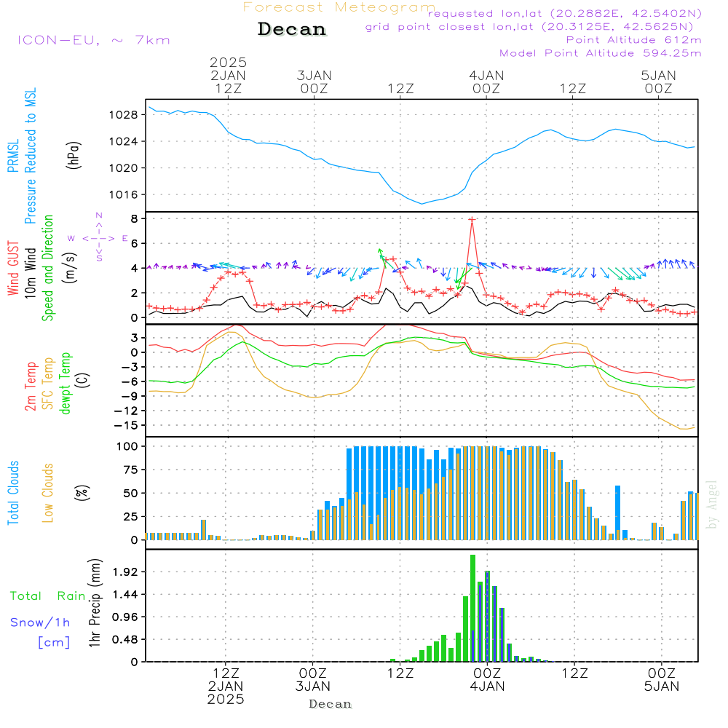Click the "Decan" caption below the bottom axis
Image resolution: width=728 pixels, height=728 pixels.
[330, 704]
